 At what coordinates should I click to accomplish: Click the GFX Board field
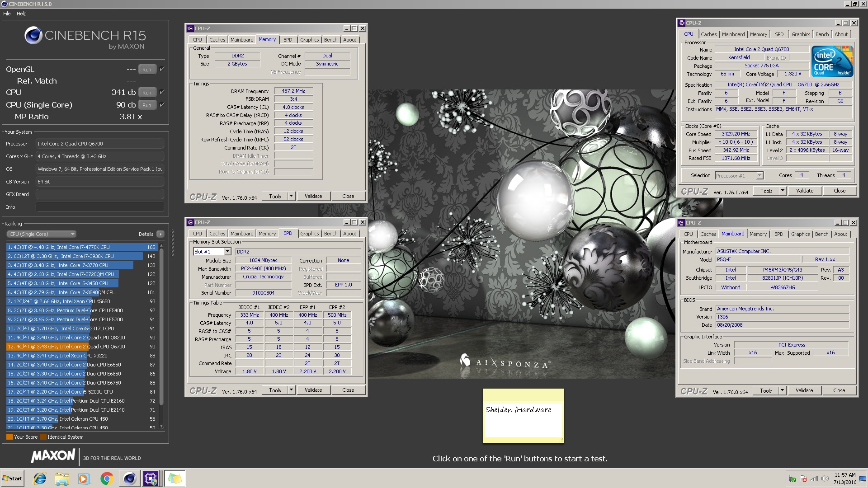click(x=99, y=194)
